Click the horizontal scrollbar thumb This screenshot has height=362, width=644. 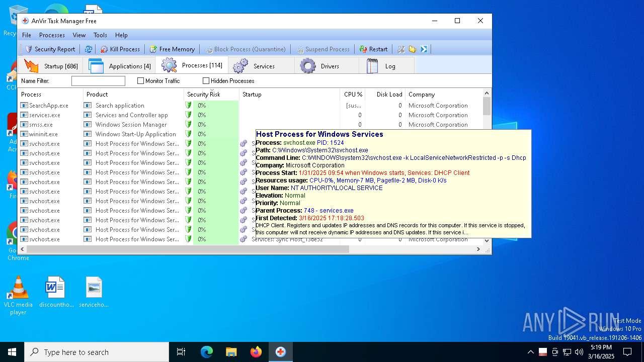(x=187, y=249)
